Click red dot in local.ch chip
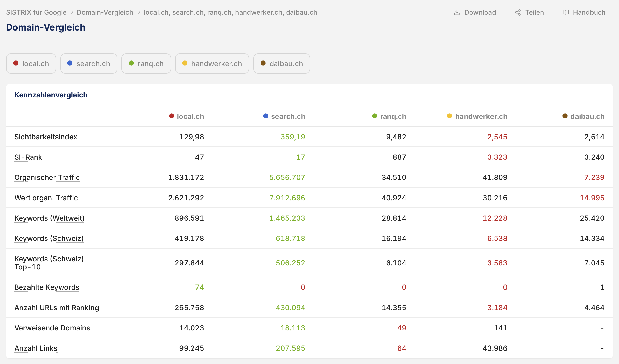Viewport: 619px width, 364px height. point(16,63)
